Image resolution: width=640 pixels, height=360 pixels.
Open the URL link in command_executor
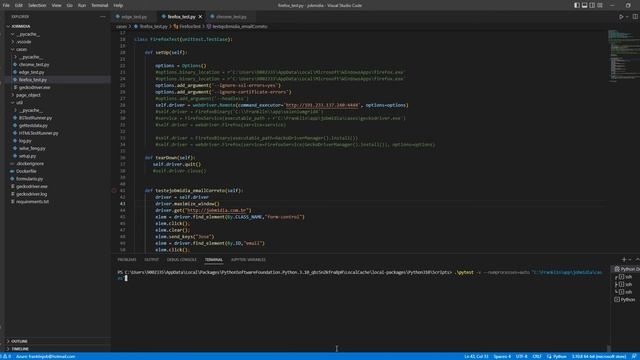pos(322,105)
